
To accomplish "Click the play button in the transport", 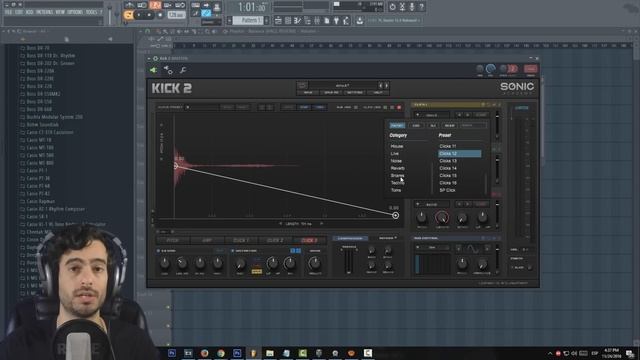I will 139,15.
